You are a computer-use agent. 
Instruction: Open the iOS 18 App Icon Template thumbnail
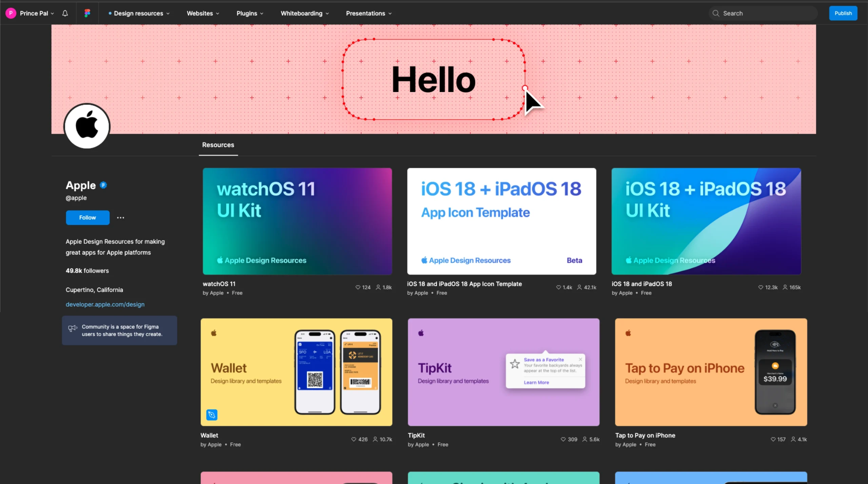pyautogui.click(x=501, y=221)
